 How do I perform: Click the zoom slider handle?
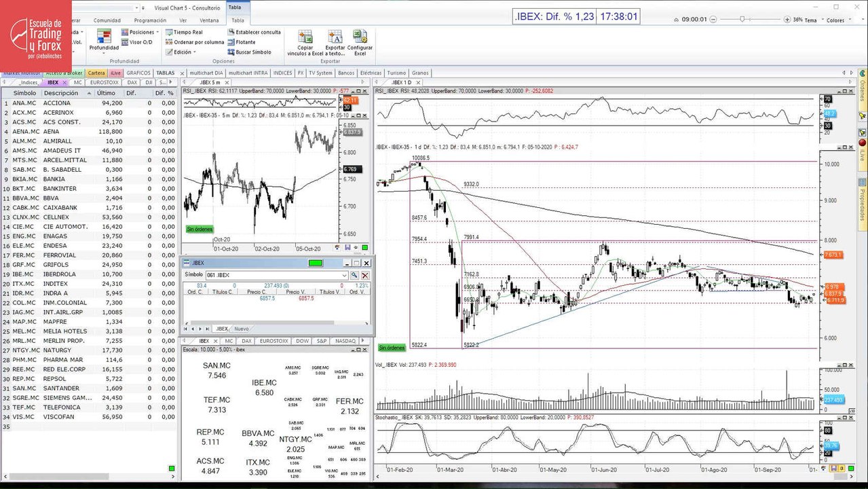[x=742, y=20]
